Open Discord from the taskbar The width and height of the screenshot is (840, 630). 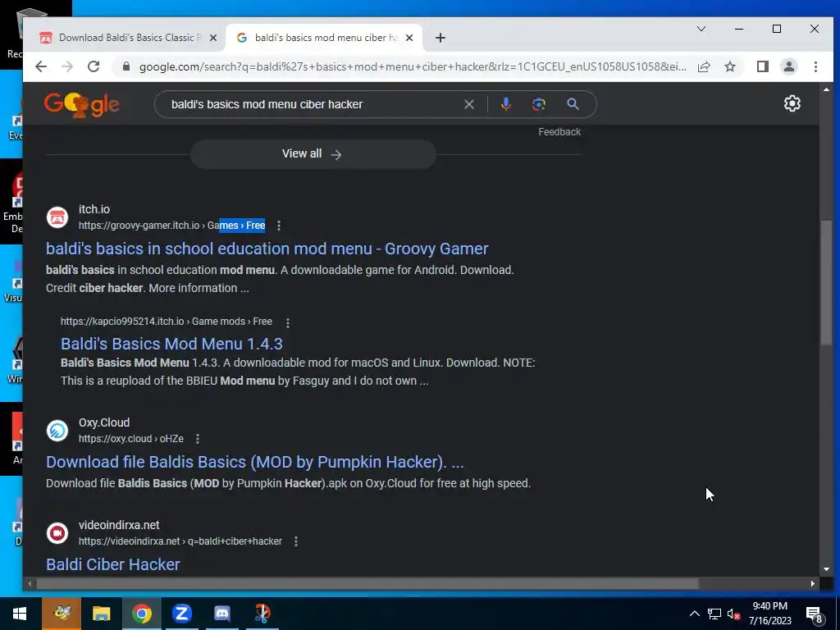[221, 614]
